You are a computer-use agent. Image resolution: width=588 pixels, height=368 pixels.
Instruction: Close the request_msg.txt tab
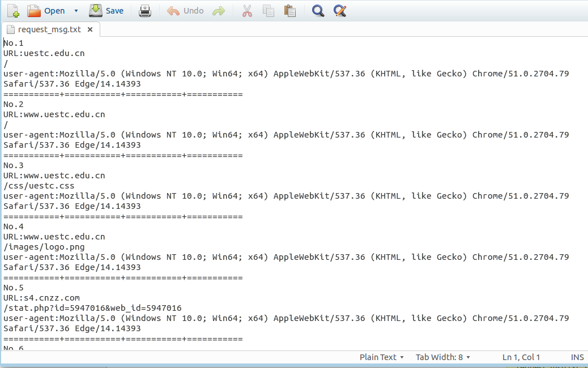[x=90, y=29]
